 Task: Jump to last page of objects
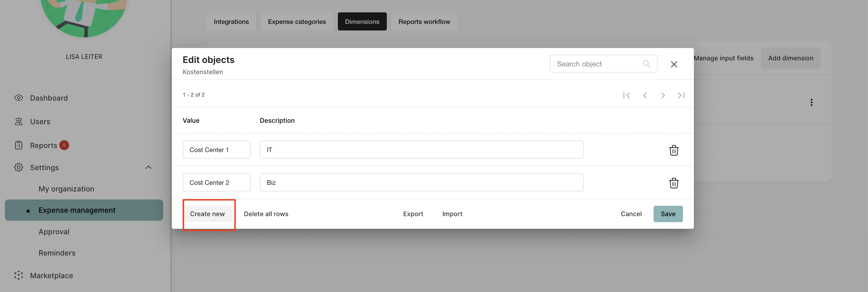681,95
